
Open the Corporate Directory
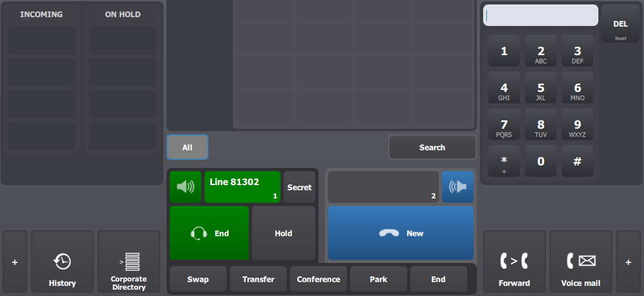[x=129, y=262]
